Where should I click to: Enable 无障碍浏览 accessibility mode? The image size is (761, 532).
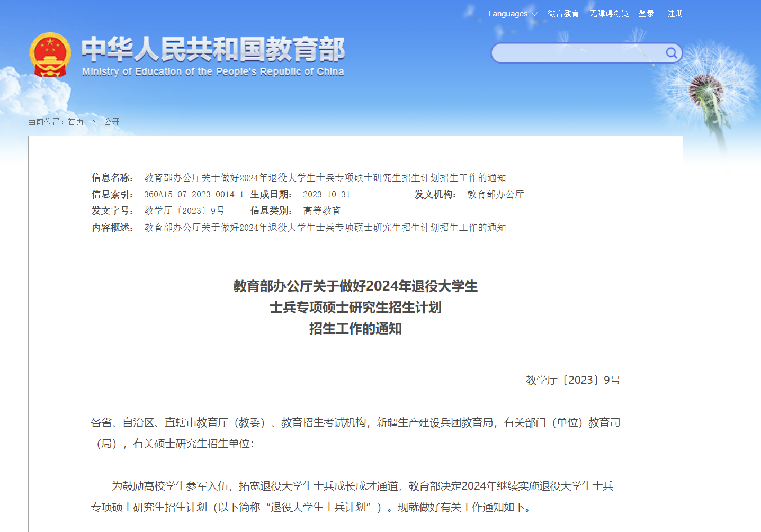[609, 14]
